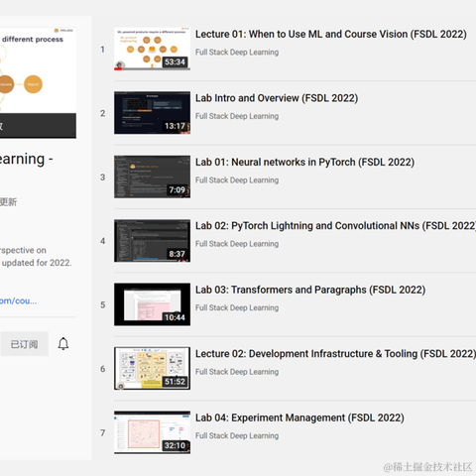Open title Lab 02: PyTorch Lightning and Convolutional NNs
This screenshot has width=476, height=476.
click(x=335, y=226)
